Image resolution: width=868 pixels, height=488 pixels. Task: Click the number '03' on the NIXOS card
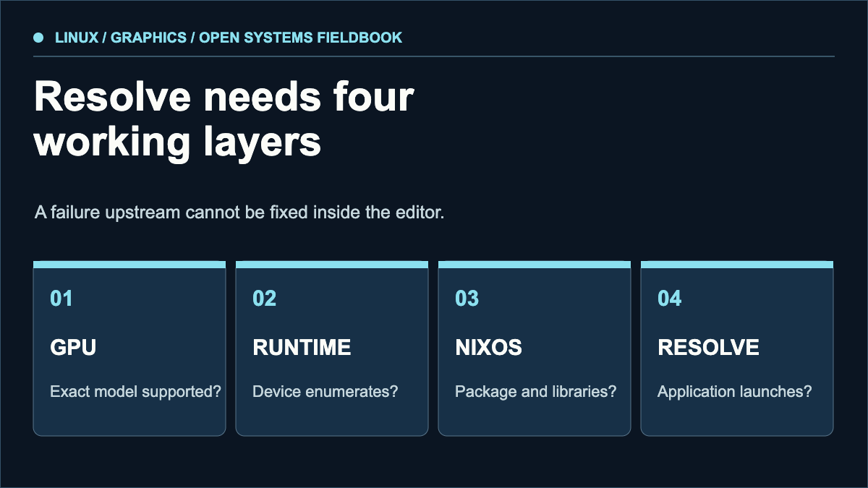pyautogui.click(x=467, y=298)
